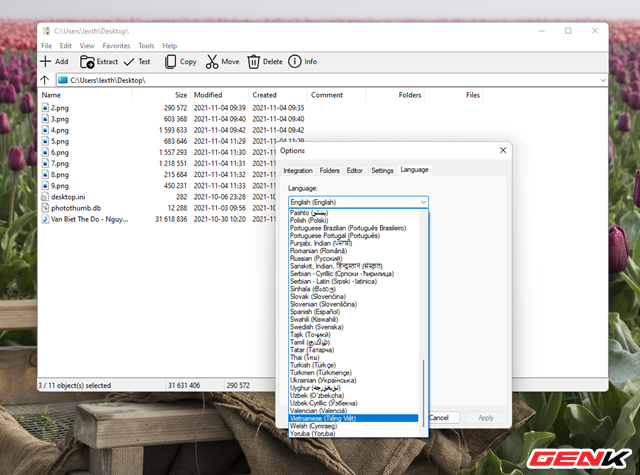Switch to the Folders tab
This screenshot has width=640, height=475.
click(x=329, y=171)
